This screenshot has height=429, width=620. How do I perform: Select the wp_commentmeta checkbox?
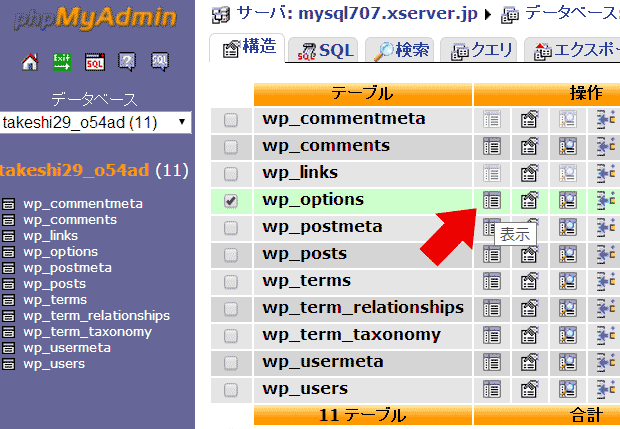(231, 120)
